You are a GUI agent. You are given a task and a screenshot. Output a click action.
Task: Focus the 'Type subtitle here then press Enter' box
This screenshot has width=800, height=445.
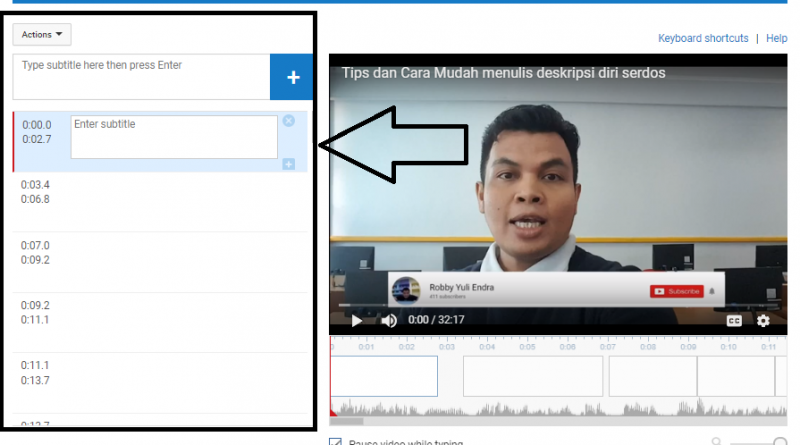click(141, 77)
